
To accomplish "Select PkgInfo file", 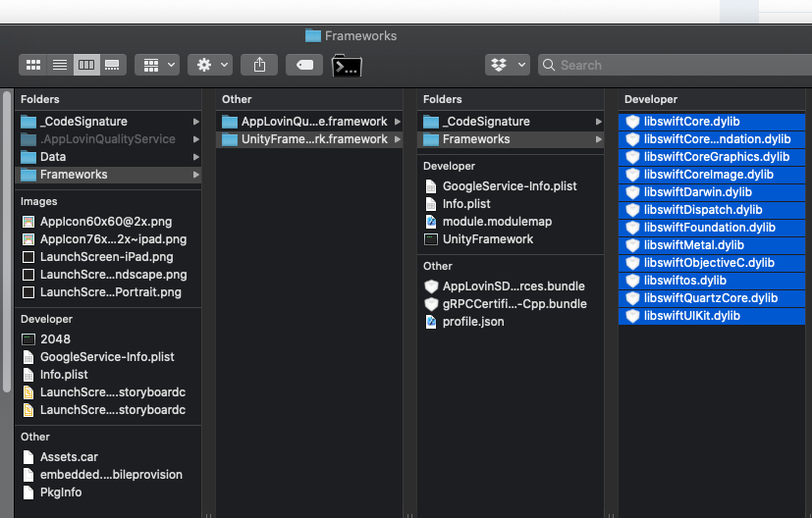I will point(108,492).
